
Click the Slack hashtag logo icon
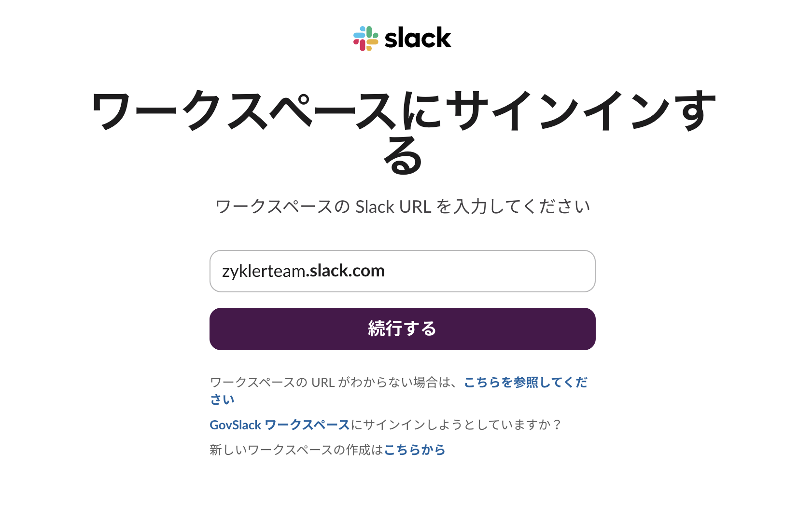pyautogui.click(x=366, y=39)
